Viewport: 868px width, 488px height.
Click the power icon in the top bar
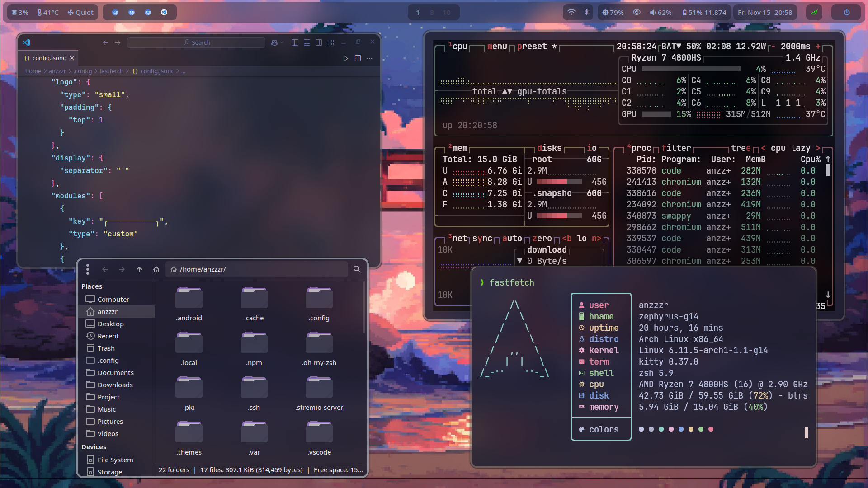click(846, 13)
